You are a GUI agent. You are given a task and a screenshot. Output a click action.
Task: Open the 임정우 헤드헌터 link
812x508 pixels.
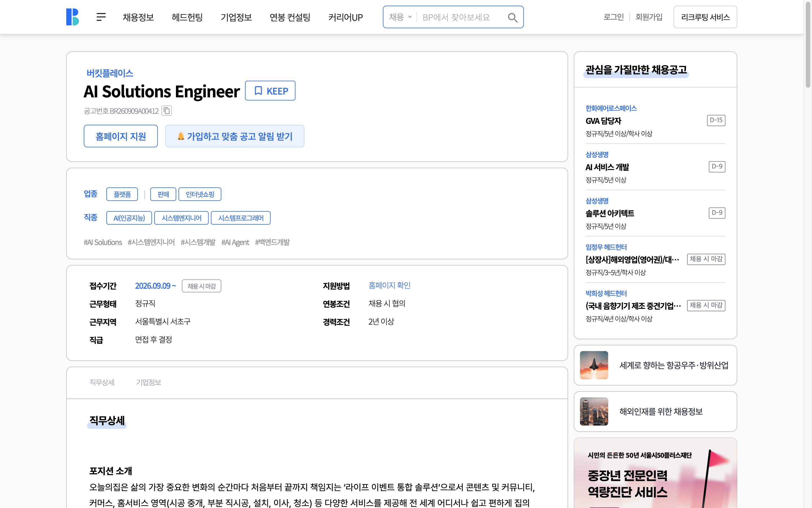[606, 247]
